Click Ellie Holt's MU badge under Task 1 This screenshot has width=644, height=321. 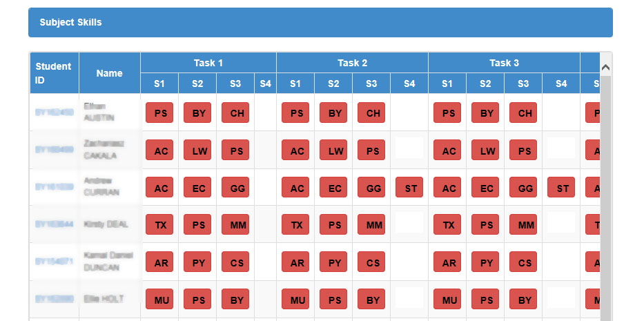(x=159, y=299)
